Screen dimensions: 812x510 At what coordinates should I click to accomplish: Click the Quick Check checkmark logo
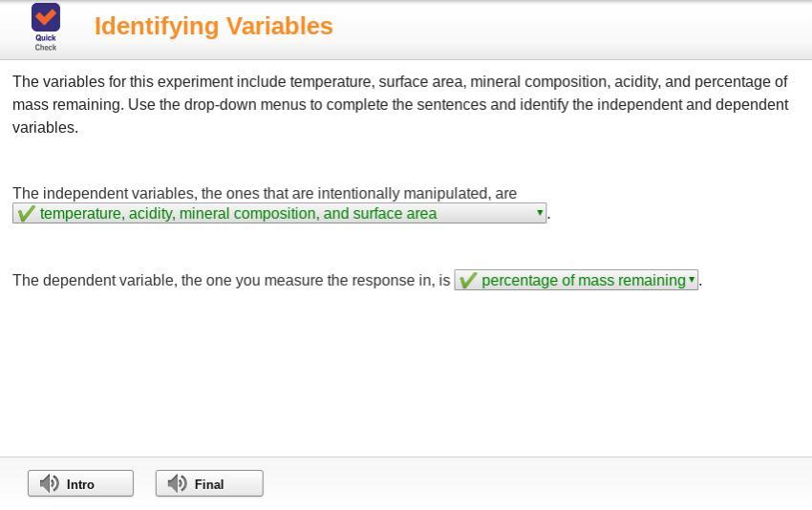(46, 17)
